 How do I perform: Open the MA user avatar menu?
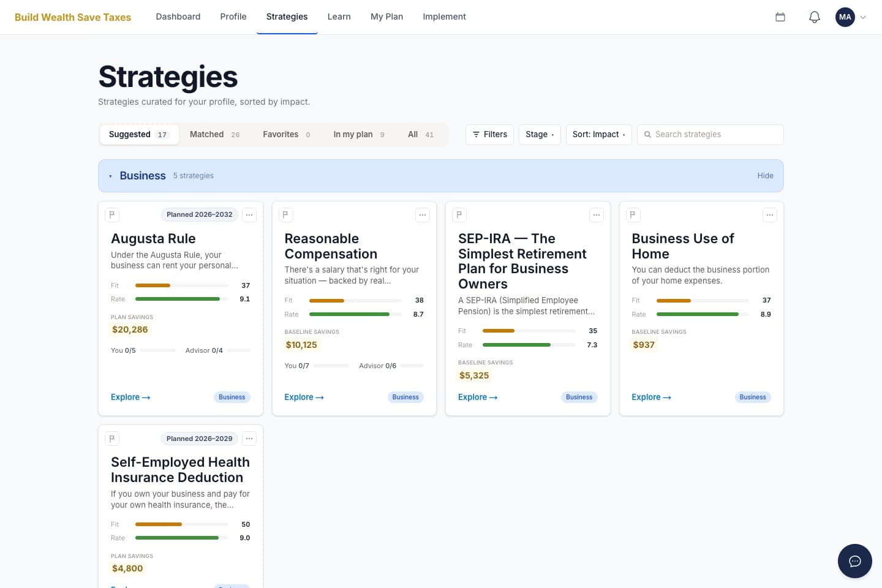pyautogui.click(x=845, y=17)
